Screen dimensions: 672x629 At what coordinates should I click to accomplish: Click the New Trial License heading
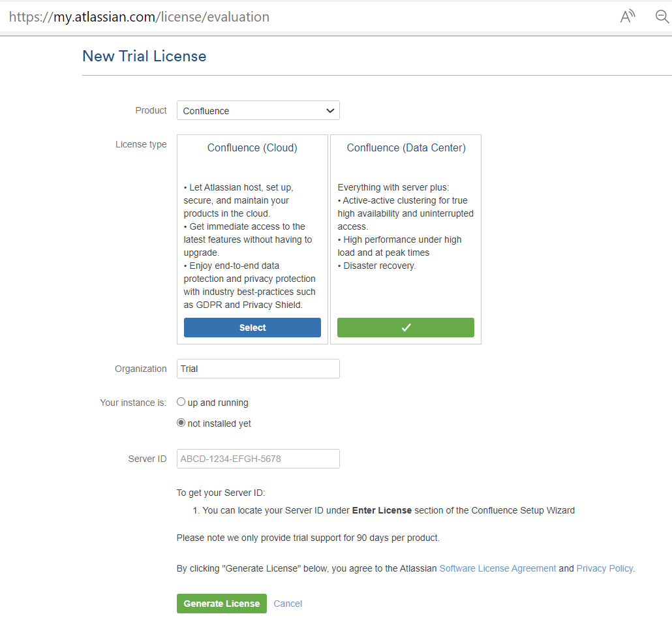(144, 56)
